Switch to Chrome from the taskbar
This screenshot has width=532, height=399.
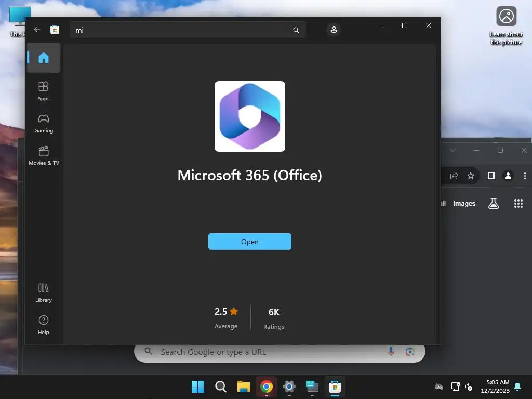267,387
